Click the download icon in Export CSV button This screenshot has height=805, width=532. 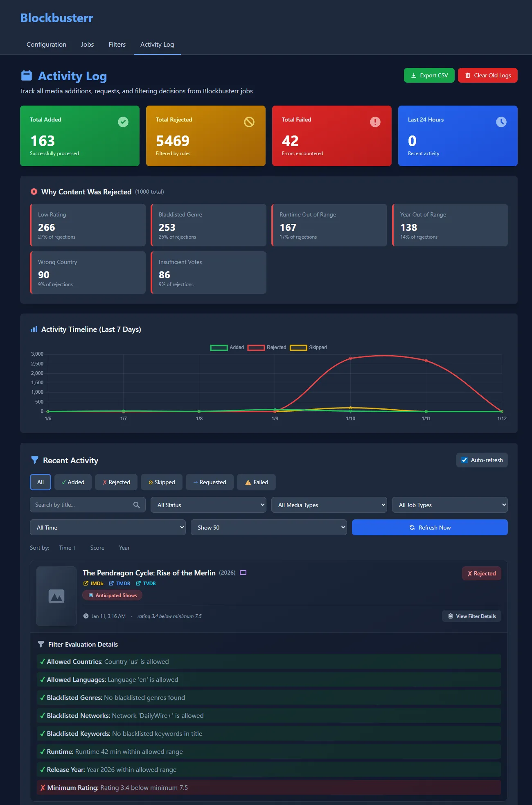(414, 75)
